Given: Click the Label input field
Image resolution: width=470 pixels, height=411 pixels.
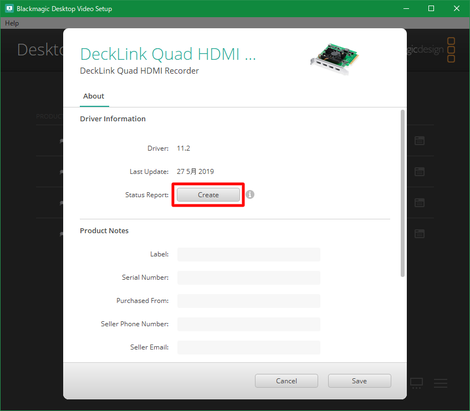Looking at the screenshot, I should click(x=249, y=254).
